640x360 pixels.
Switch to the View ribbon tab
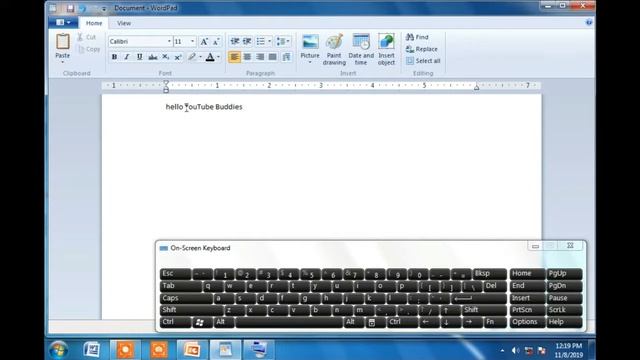(124, 23)
